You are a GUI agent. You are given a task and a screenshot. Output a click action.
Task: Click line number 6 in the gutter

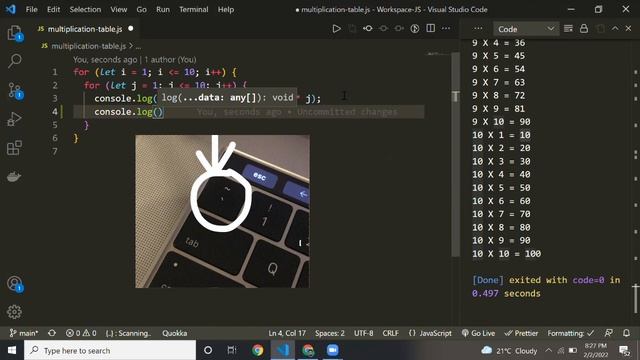point(55,138)
